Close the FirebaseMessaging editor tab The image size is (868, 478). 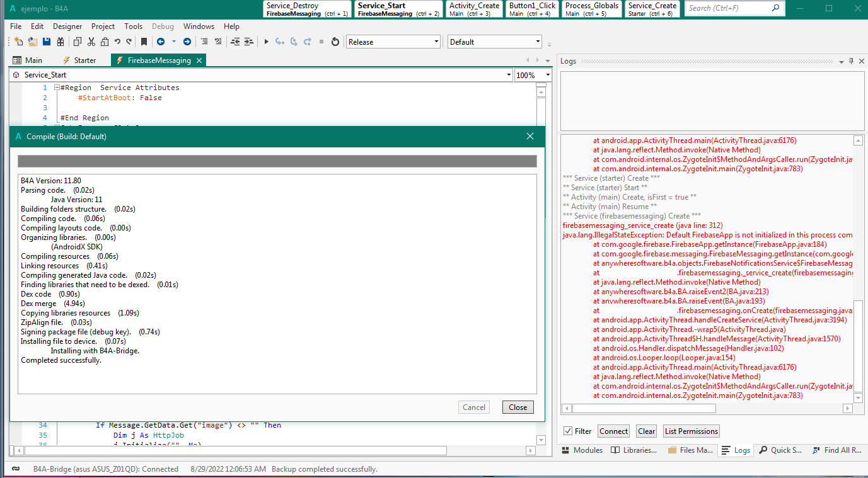pyautogui.click(x=199, y=60)
